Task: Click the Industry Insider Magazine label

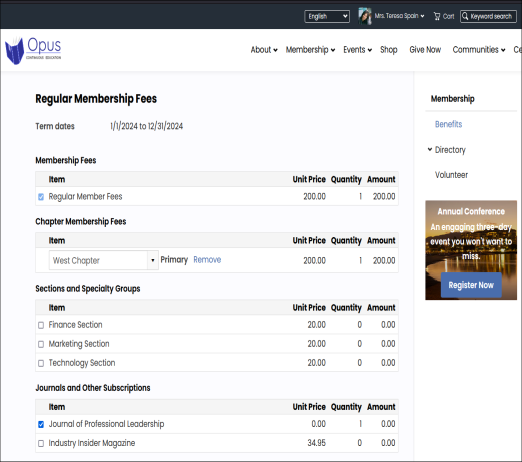Action: [x=92, y=443]
